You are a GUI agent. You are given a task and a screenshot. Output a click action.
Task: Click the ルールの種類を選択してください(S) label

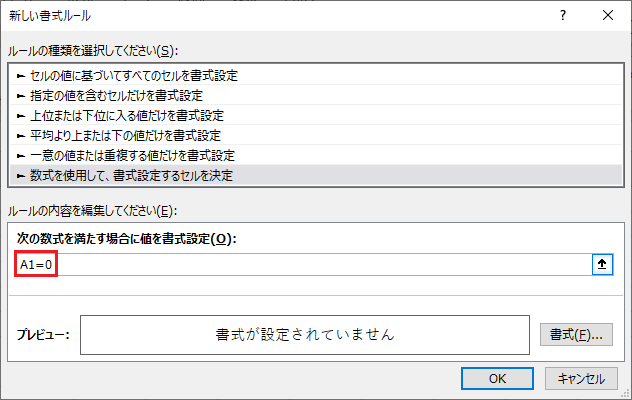pyautogui.click(x=98, y=50)
